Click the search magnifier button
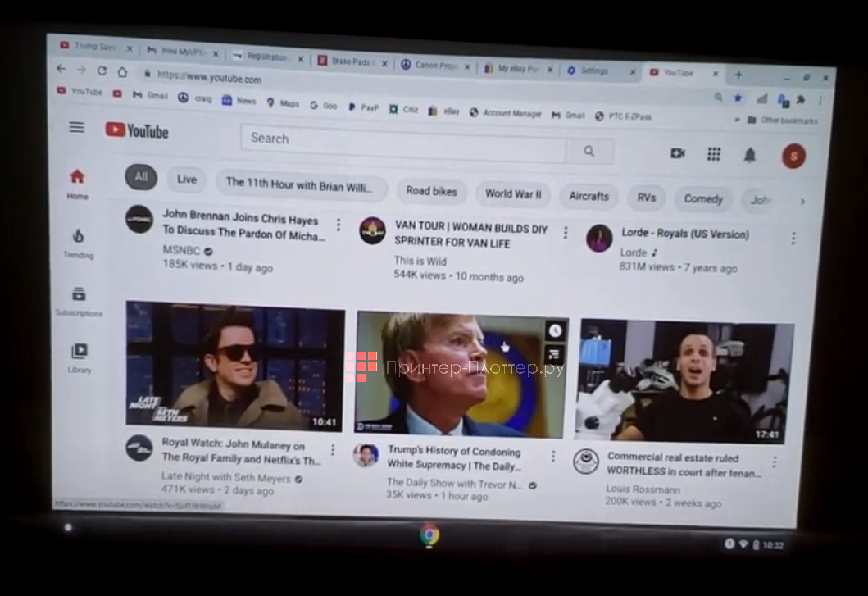The image size is (868, 596). (x=589, y=151)
